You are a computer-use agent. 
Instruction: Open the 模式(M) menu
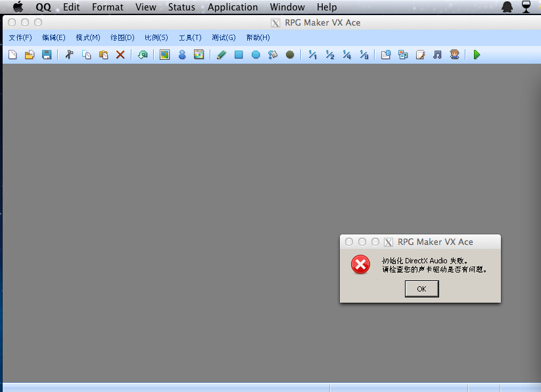point(88,37)
